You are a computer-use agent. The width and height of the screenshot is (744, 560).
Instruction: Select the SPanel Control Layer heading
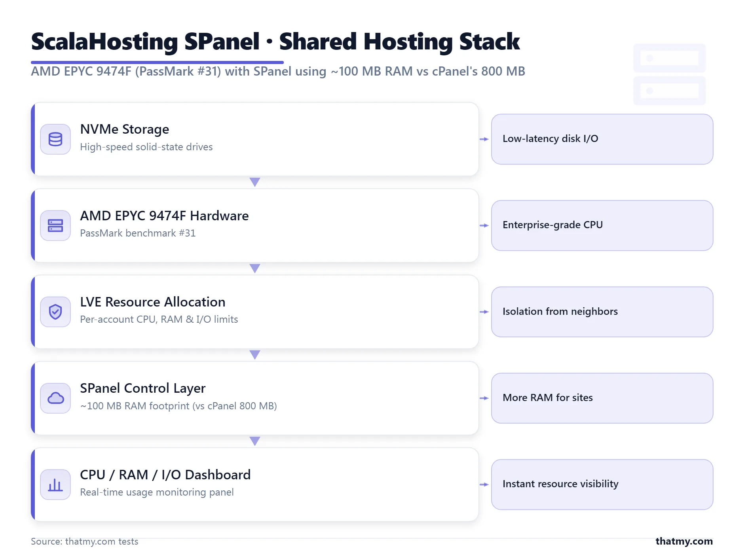tap(143, 388)
